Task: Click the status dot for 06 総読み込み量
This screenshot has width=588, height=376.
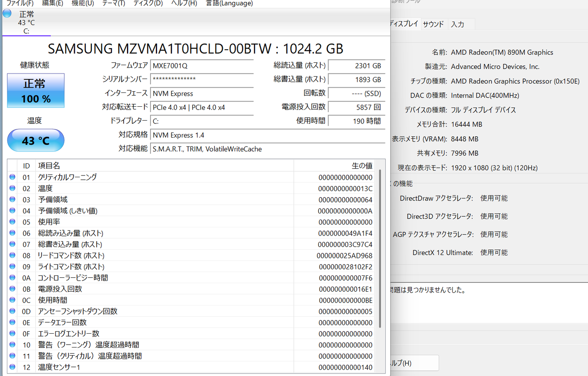Action: pos(13,233)
